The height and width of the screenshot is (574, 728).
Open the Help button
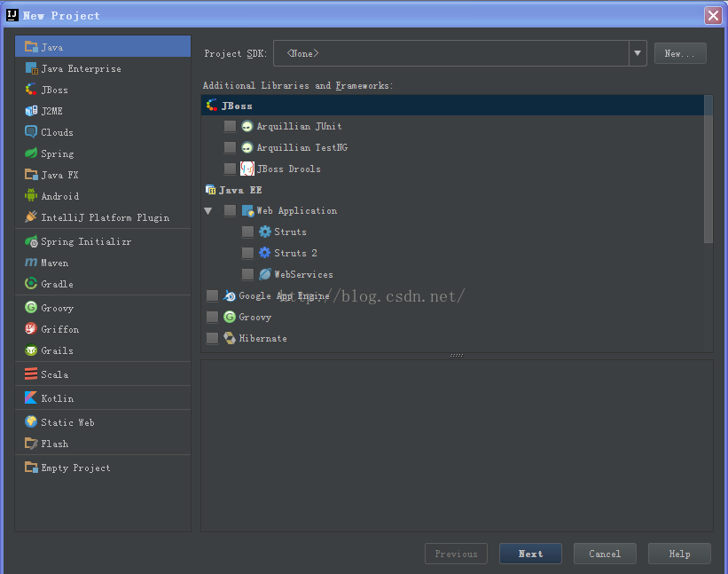pyautogui.click(x=679, y=554)
